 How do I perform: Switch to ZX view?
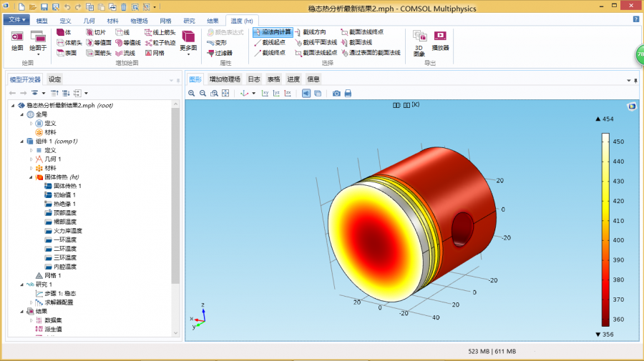(x=288, y=94)
